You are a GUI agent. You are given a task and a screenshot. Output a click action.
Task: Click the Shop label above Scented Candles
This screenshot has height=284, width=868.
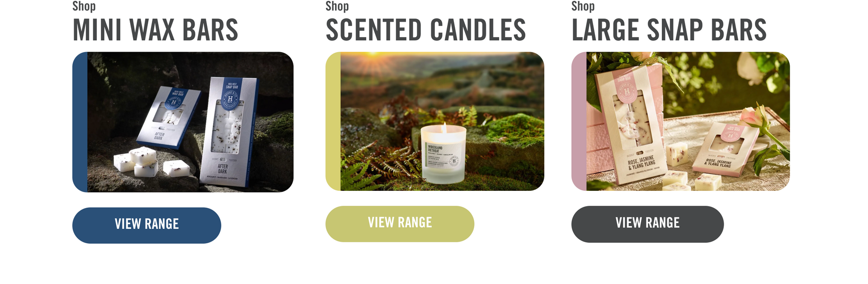(337, 6)
